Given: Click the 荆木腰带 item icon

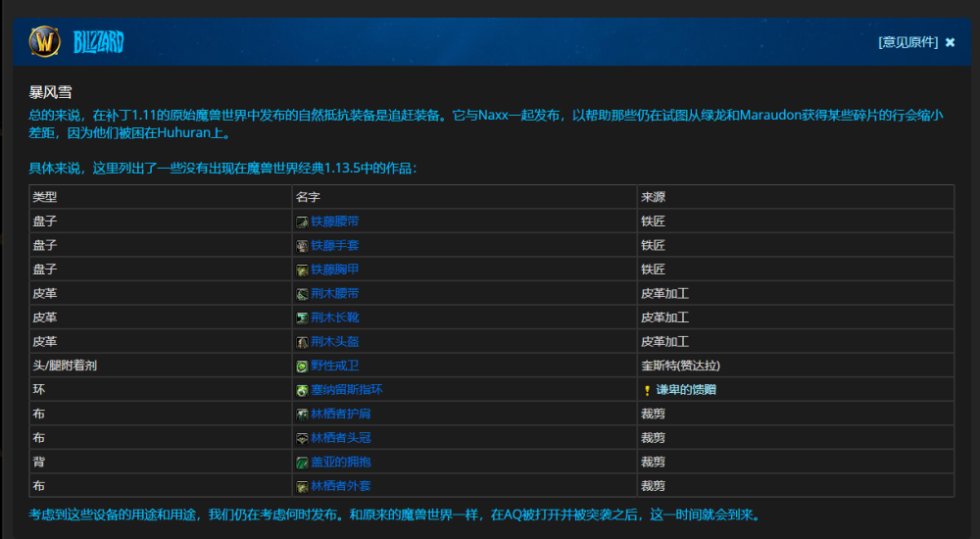Looking at the screenshot, I should coord(302,295).
